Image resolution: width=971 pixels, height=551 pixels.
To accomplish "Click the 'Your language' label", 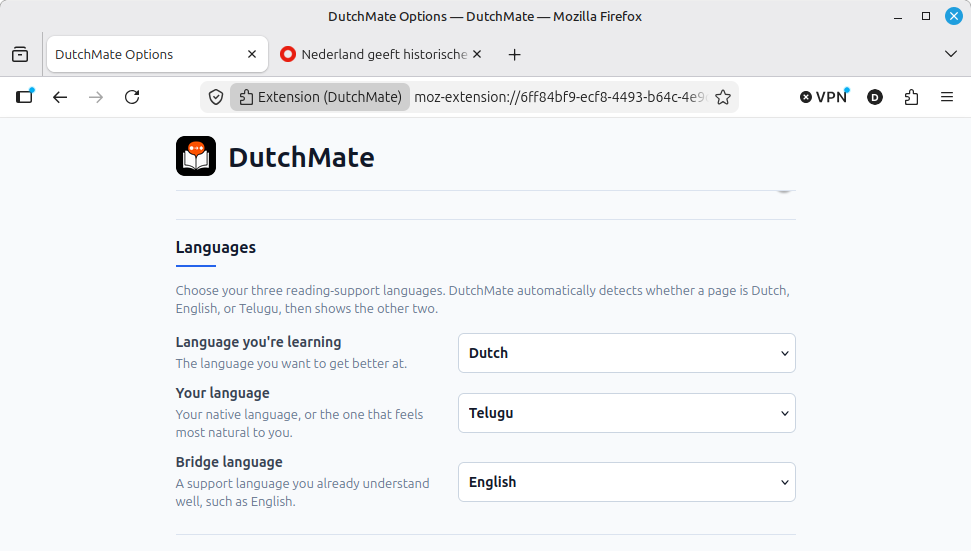I will (222, 393).
